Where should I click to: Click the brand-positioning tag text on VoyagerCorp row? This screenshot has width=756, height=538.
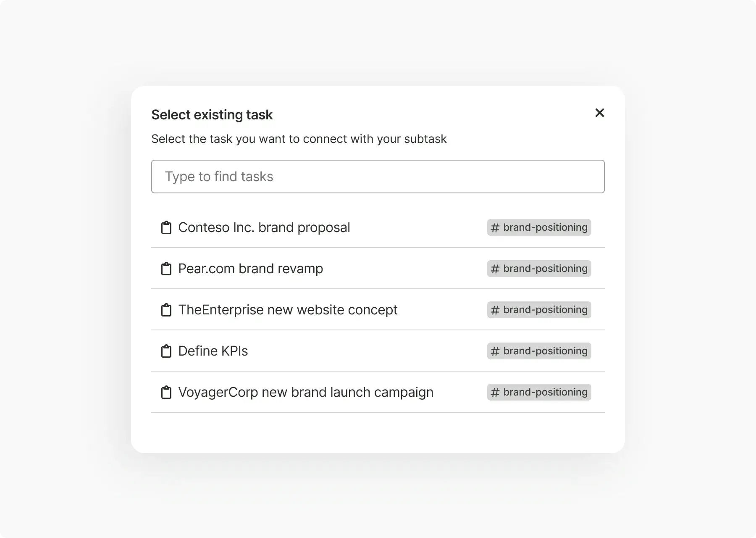(x=545, y=392)
